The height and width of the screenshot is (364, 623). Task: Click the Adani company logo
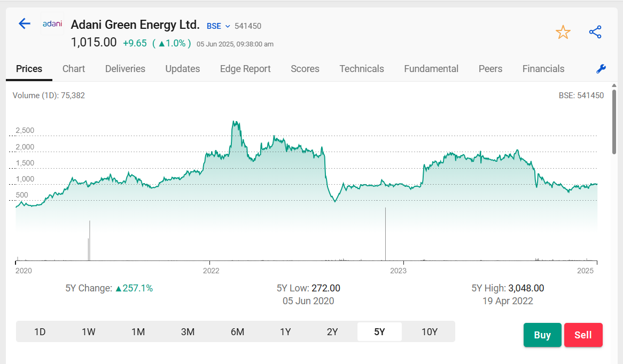[x=52, y=24]
